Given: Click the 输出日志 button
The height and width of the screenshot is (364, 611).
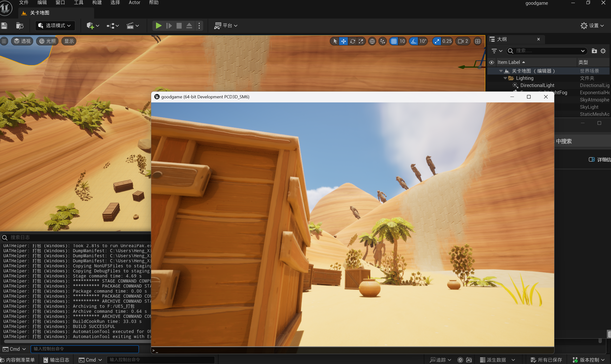Looking at the screenshot, I should (x=57, y=360).
